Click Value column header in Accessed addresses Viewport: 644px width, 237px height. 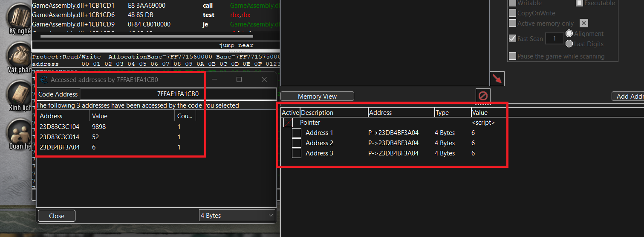click(132, 116)
